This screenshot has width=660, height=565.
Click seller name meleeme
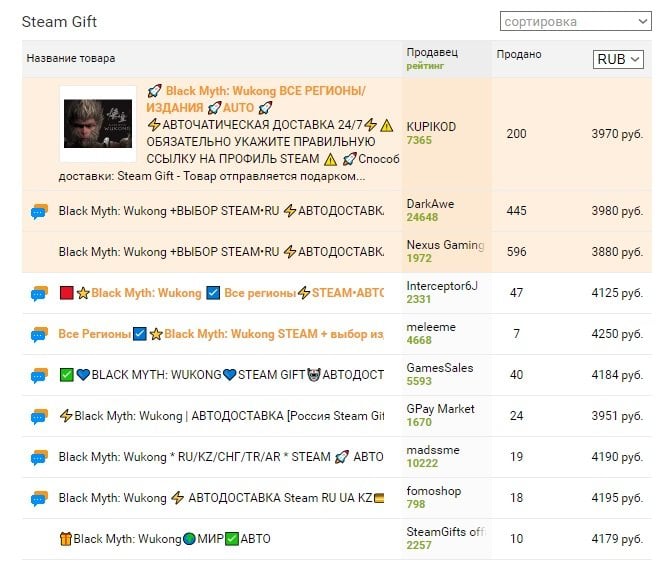point(431,327)
